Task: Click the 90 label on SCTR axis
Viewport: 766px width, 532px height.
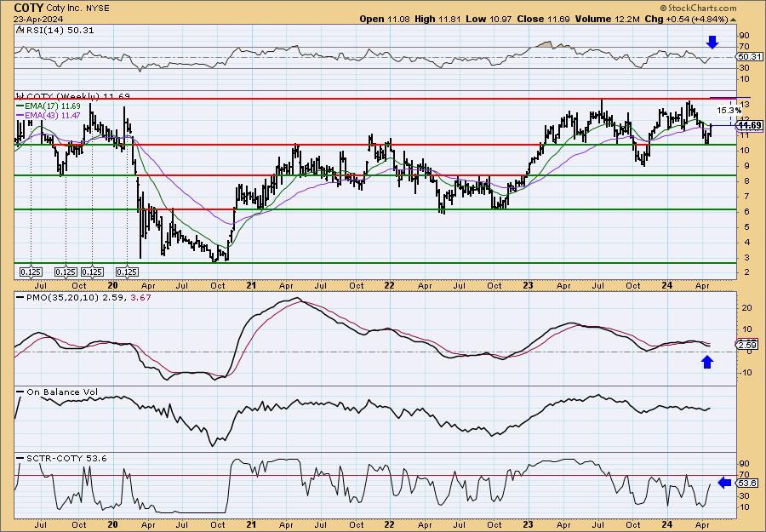Action: coord(745,463)
